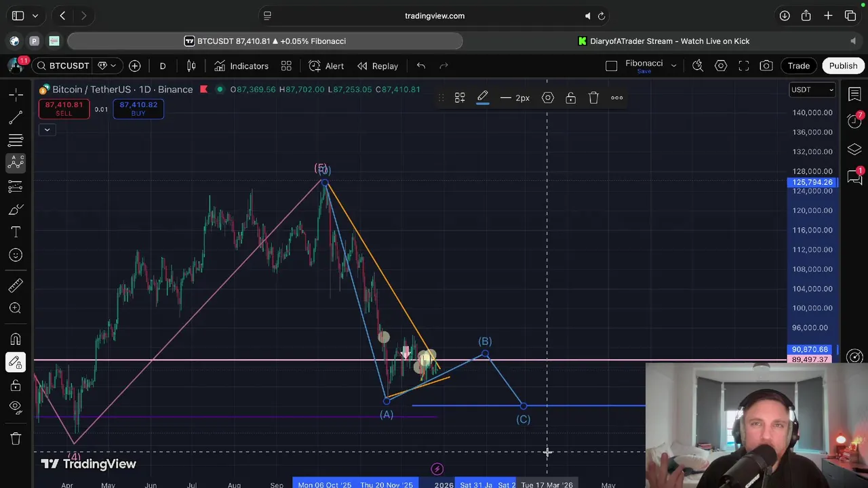Screen dimensions: 868x488
Task: Delete the selected drawing from floating toolbar
Action: click(593, 98)
